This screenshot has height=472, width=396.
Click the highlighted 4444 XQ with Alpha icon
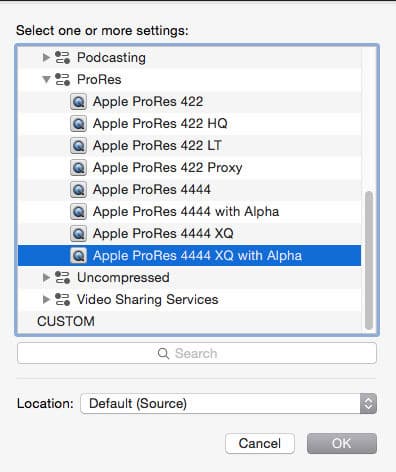78,256
